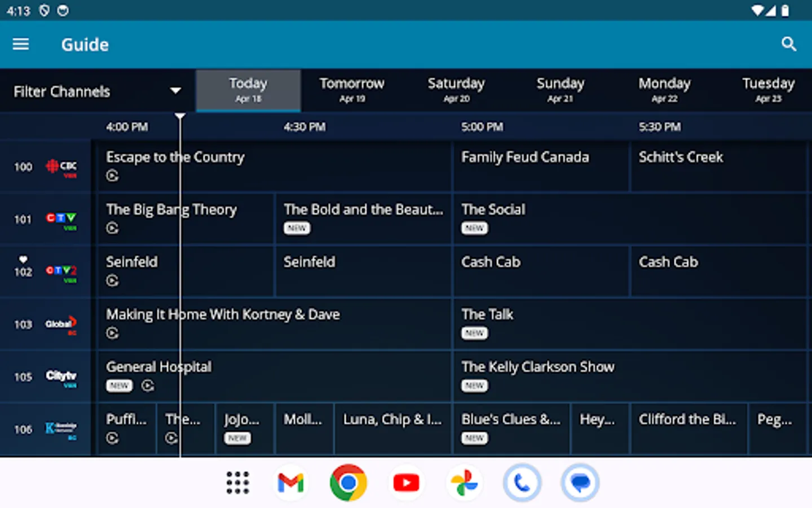Open the Puffi... program on channel 106
812x508 pixels.
click(127, 428)
